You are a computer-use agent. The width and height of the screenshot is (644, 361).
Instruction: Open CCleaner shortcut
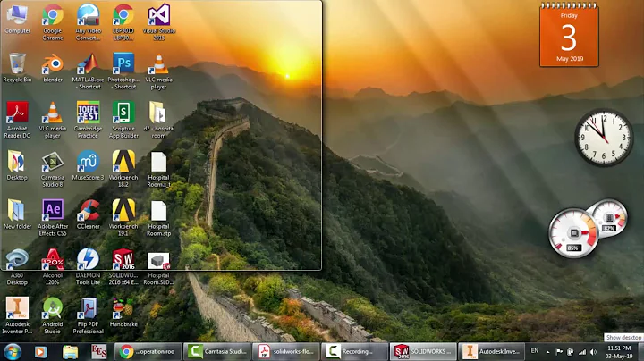(88, 214)
